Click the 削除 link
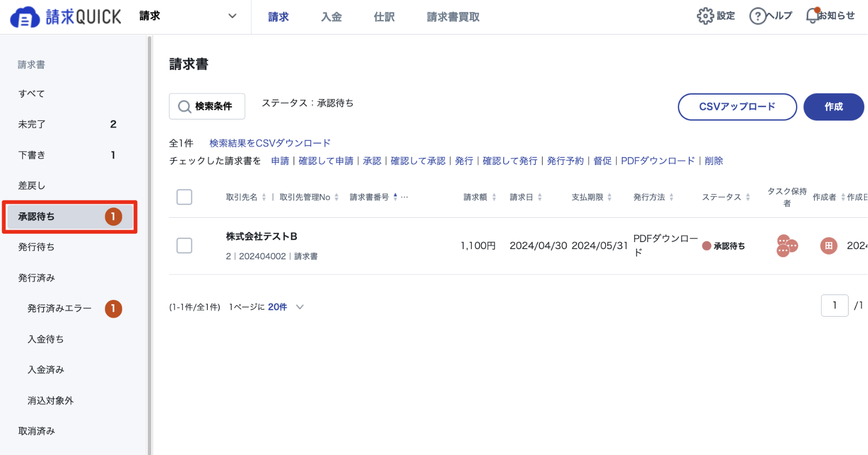 [714, 161]
